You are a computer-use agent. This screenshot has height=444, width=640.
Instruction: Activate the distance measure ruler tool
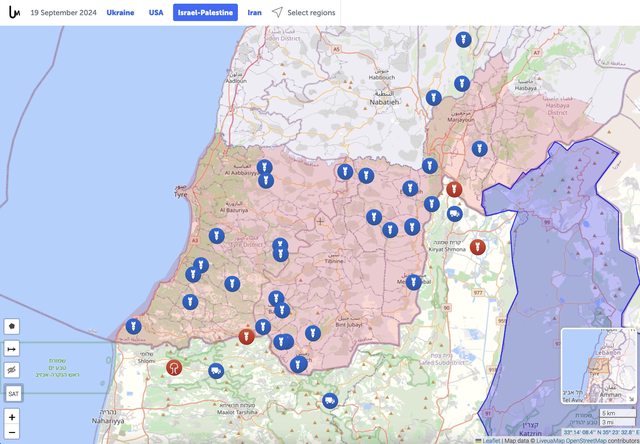point(13,348)
